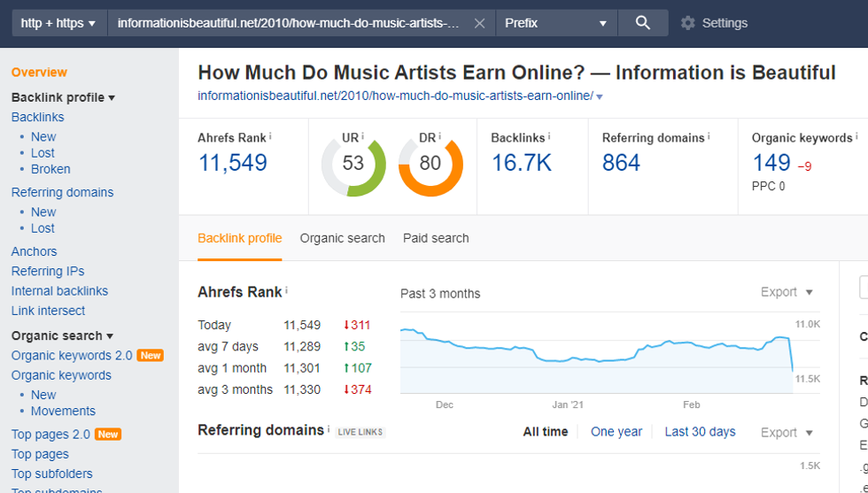
Task: Click the DR 80 donut gauge
Action: 430,165
